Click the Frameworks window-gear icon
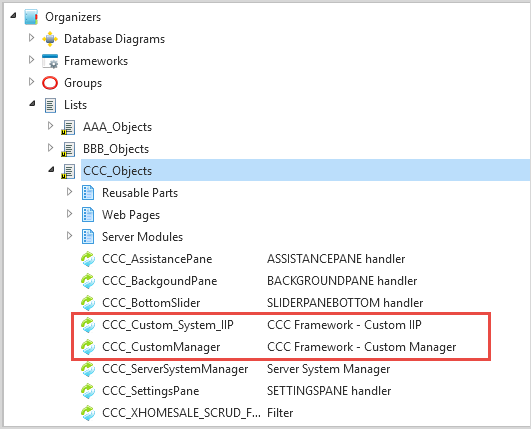Viewport: 531px width, 429px height. pyautogui.click(x=50, y=61)
